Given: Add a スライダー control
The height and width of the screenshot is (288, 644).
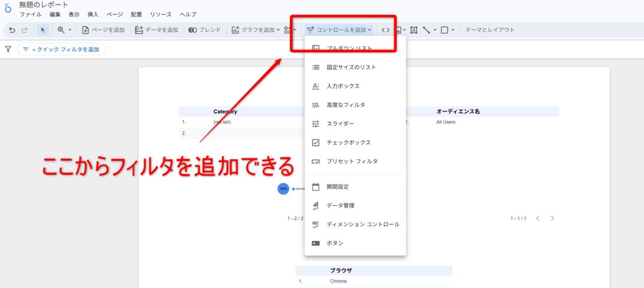Looking at the screenshot, I should point(340,124).
